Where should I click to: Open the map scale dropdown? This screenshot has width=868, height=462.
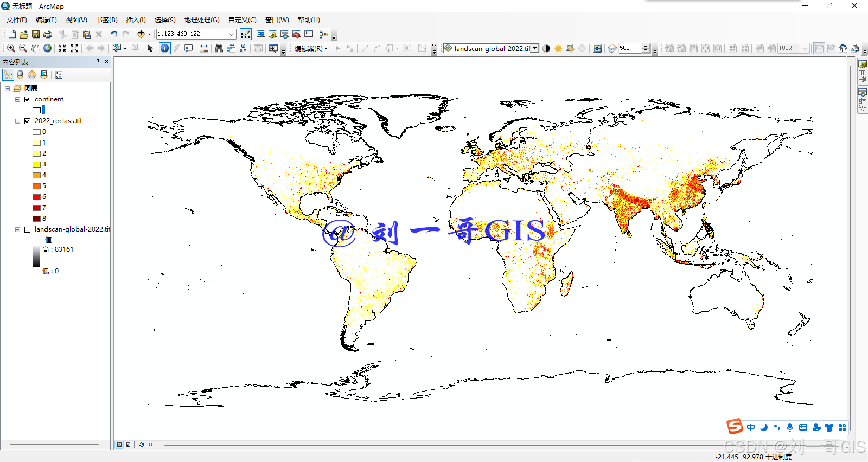click(x=232, y=34)
